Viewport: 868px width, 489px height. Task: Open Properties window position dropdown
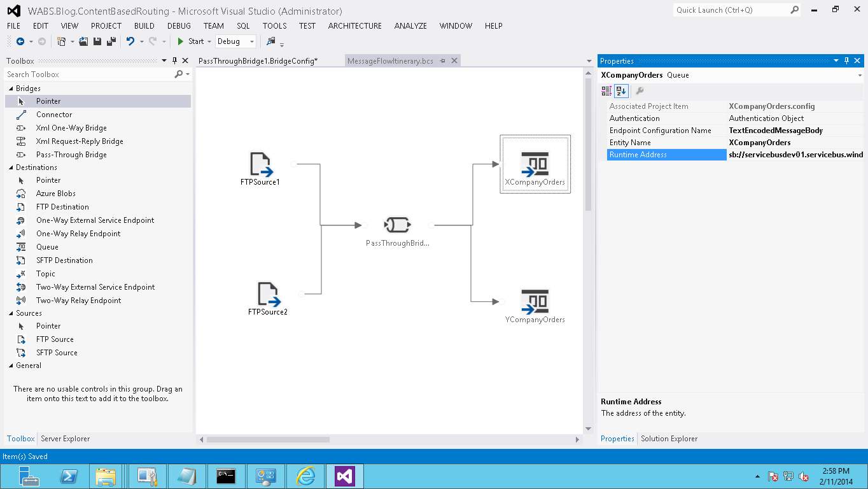836,61
